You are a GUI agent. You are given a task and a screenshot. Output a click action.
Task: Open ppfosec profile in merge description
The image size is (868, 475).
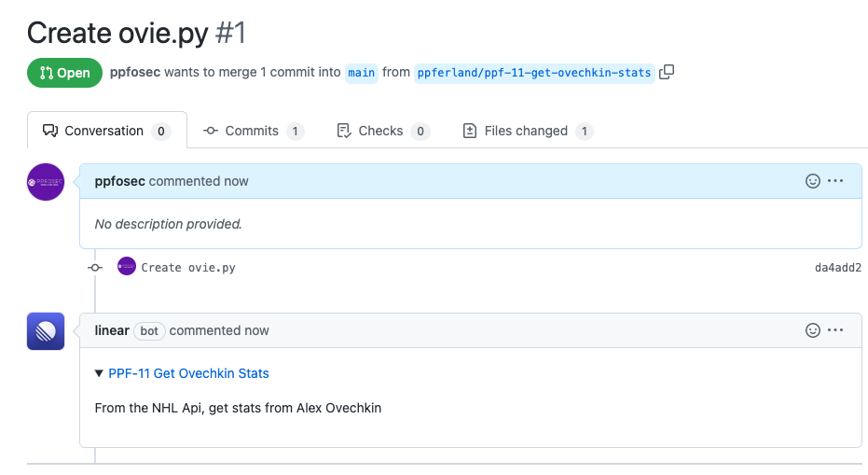click(x=135, y=72)
